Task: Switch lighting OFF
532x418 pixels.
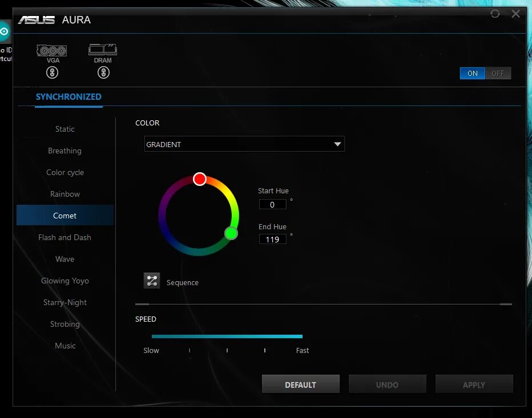Action: click(498, 73)
